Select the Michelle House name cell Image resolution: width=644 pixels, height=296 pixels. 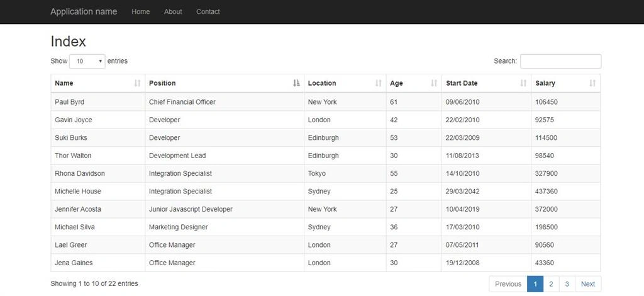[x=97, y=191]
